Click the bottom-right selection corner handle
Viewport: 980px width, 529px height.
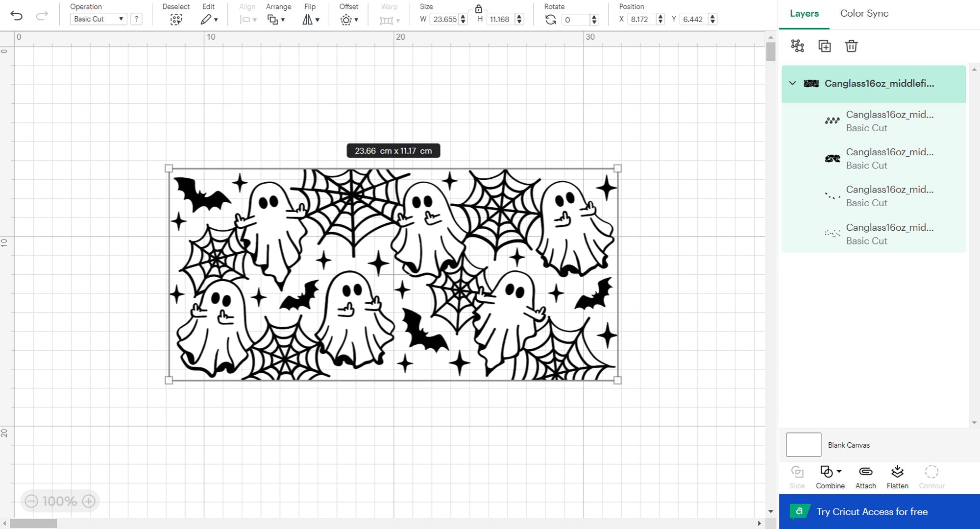tap(617, 380)
